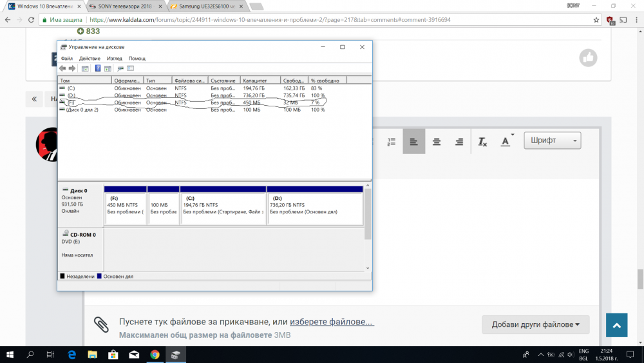Click the ENG BGL language indicator
644x363 pixels.
coord(583,355)
